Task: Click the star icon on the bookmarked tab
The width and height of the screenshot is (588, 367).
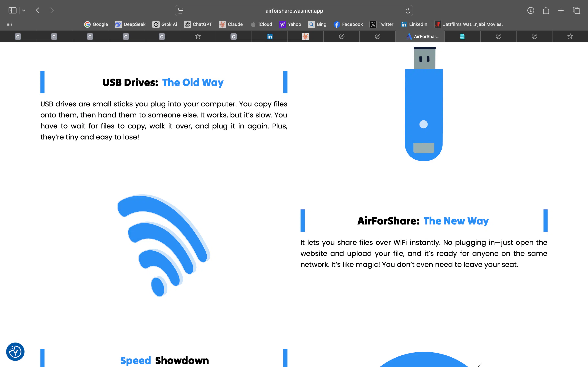Action: 198,36
